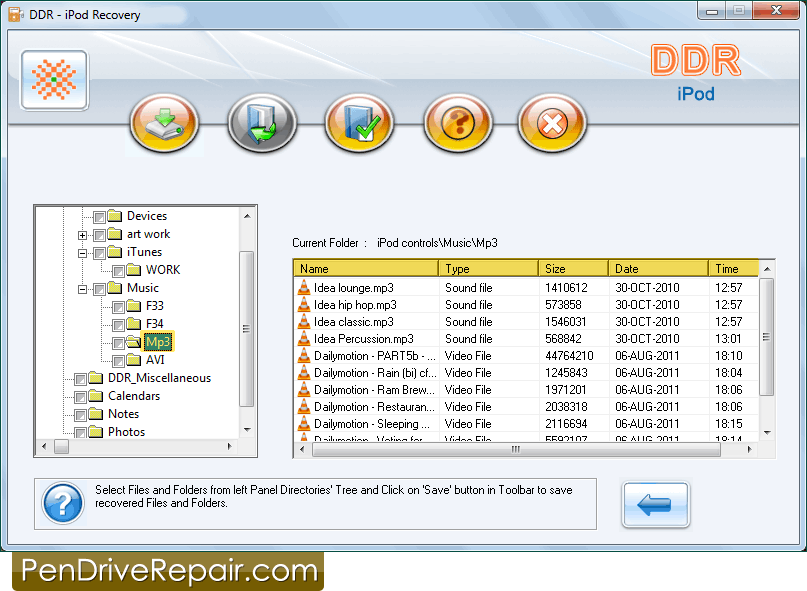Click the tree panel scroll down arrow

tap(247, 429)
